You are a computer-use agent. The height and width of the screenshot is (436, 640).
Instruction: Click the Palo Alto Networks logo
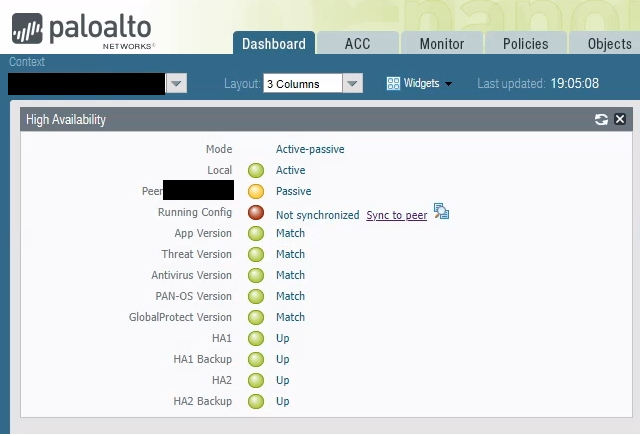pyautogui.click(x=85, y=28)
